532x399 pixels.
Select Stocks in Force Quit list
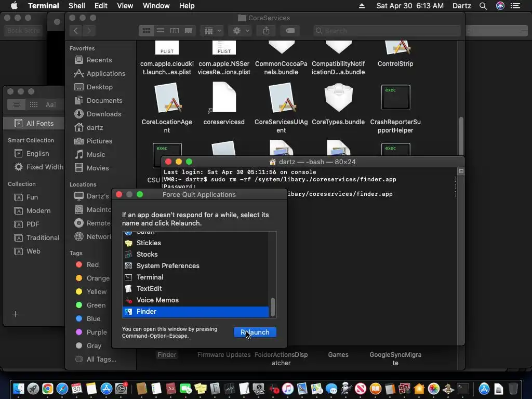[195, 254]
